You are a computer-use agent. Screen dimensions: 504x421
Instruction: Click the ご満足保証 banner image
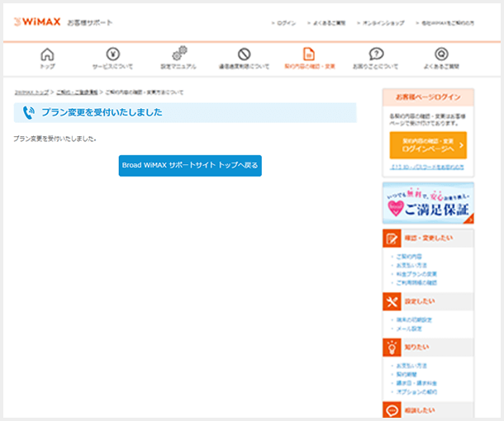[x=428, y=203]
